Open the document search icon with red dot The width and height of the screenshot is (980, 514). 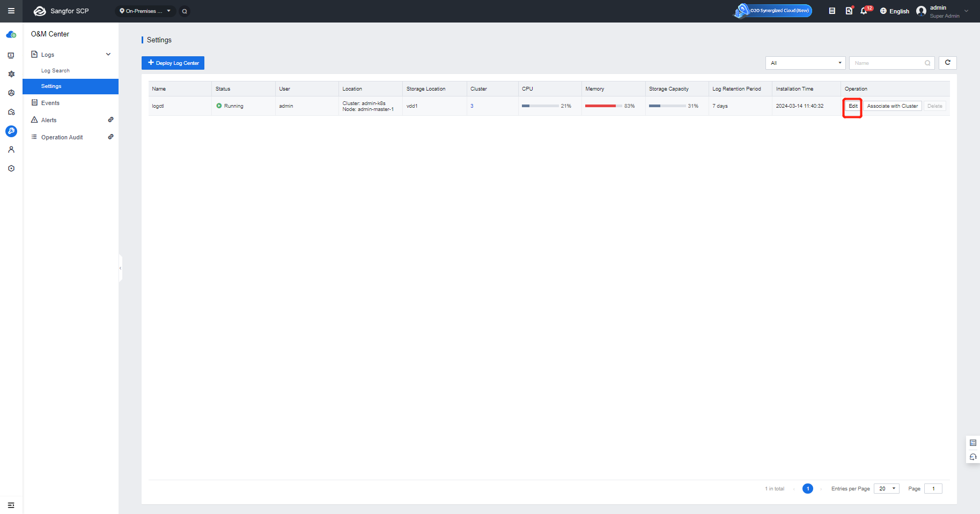[849, 11]
